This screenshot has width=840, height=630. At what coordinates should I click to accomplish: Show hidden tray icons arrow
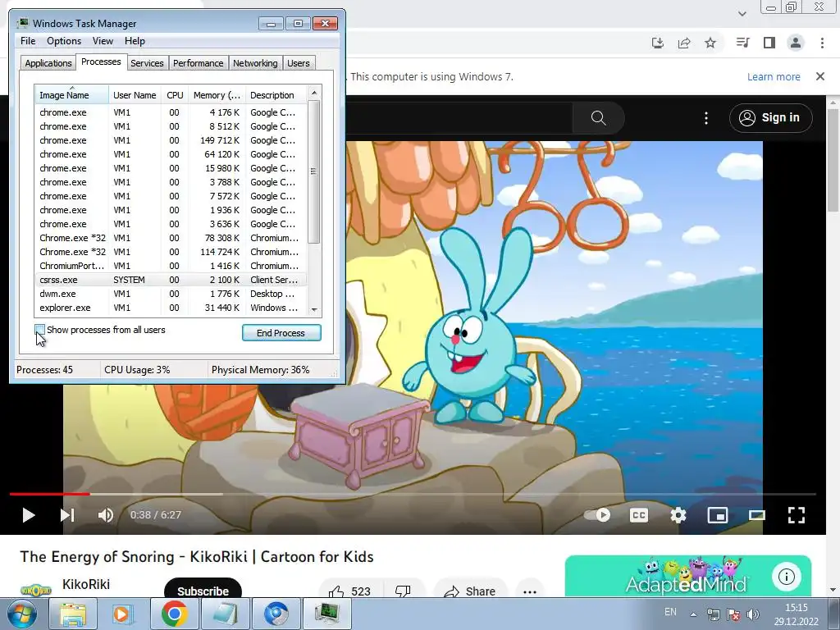click(x=693, y=614)
